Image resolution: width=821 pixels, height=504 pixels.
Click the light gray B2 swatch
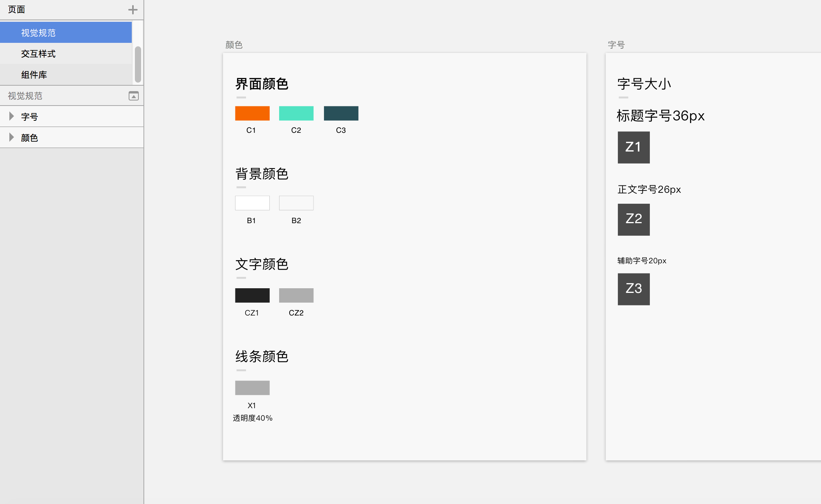tap(296, 203)
